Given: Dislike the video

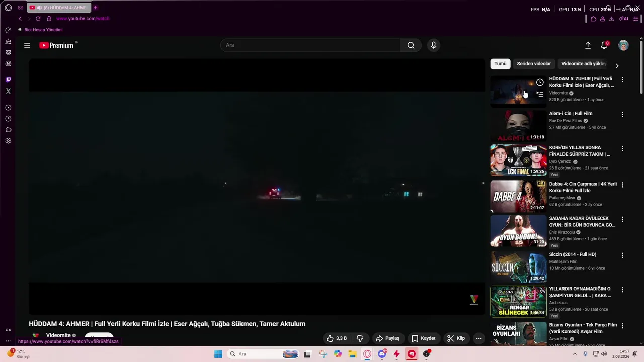Looking at the screenshot, I should (x=360, y=338).
